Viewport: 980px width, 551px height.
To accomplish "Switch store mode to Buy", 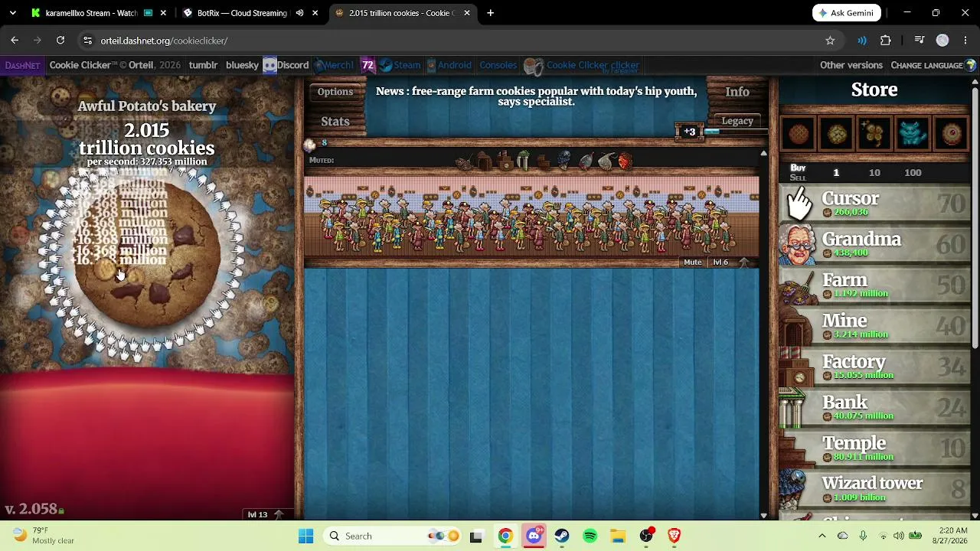I will [798, 168].
